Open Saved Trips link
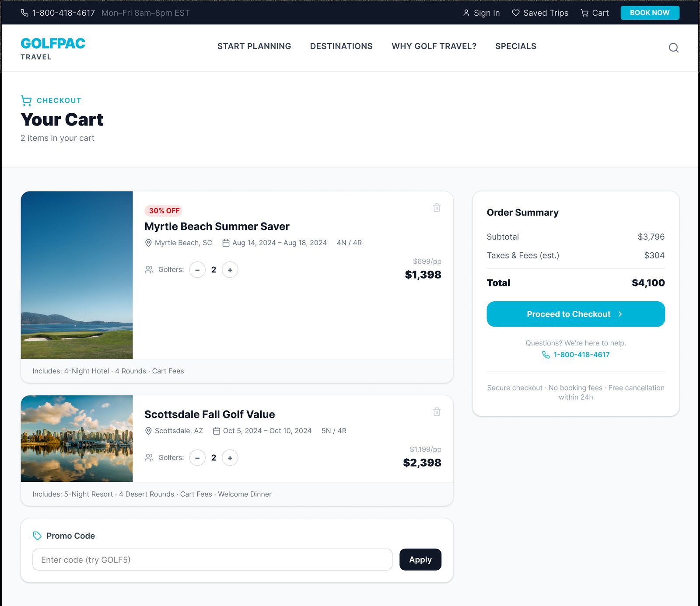 click(x=540, y=13)
